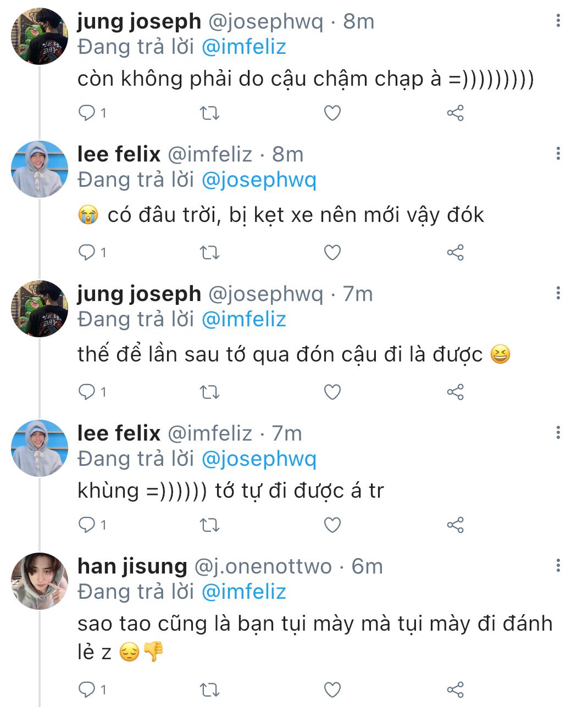Like jung joseph's "chậm chạp" tweet

tap(332, 113)
